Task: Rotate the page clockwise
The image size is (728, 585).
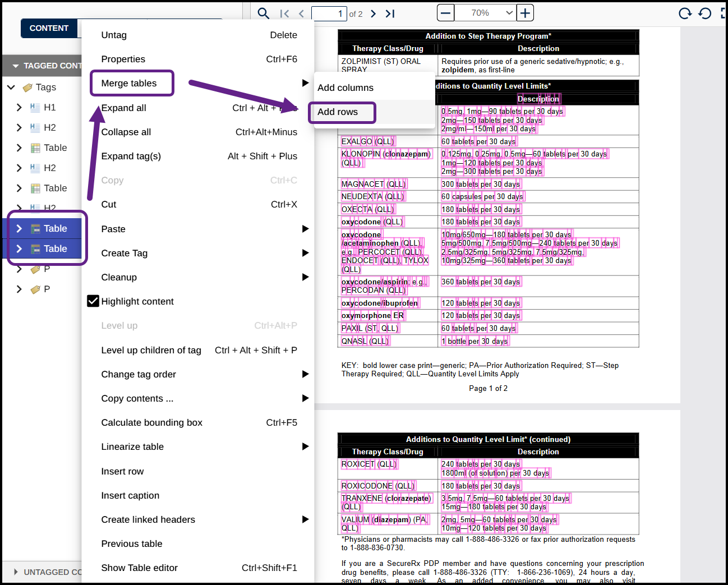Action: click(x=685, y=13)
